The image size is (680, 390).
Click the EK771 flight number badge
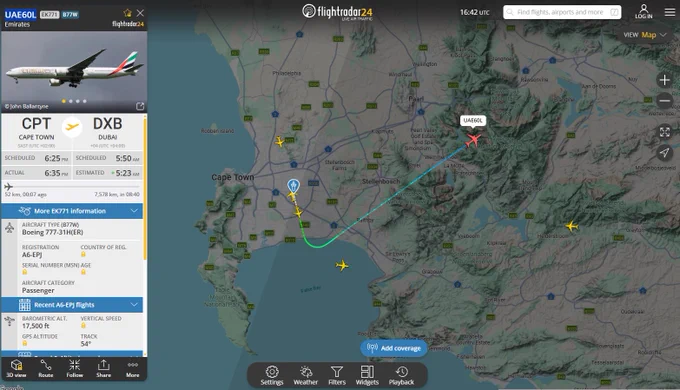(x=49, y=14)
